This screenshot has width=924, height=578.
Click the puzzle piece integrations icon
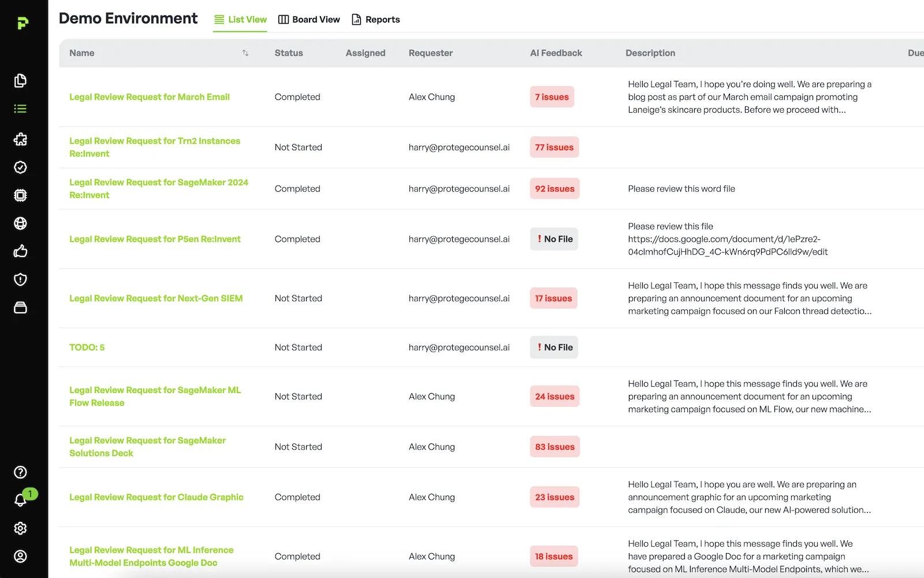coord(20,139)
